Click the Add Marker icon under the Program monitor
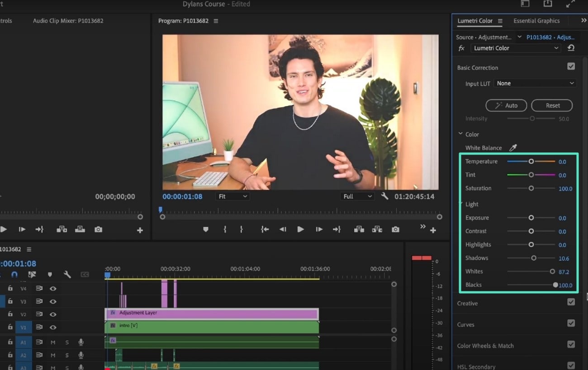 click(206, 229)
